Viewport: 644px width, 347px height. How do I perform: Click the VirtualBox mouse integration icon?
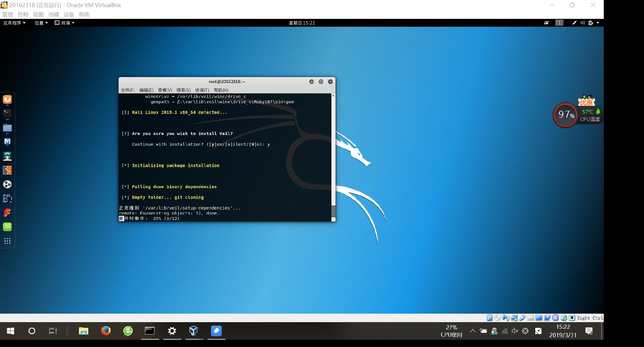pos(563,318)
